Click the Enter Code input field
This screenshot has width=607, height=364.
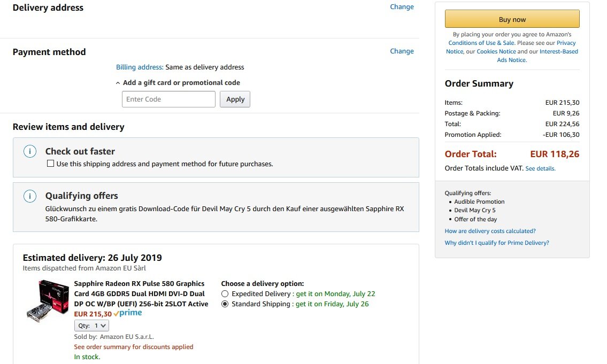(x=168, y=99)
